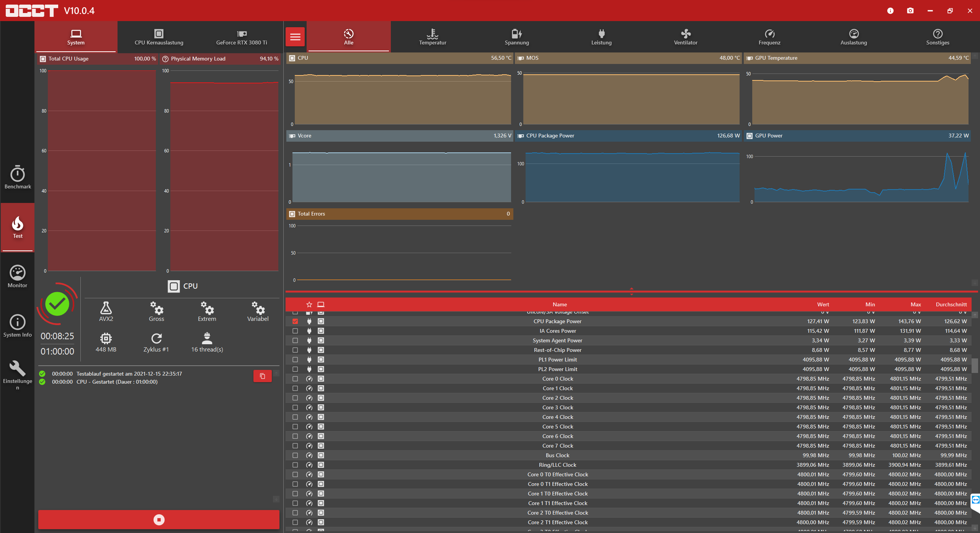Viewport: 980px width, 533px height.
Task: Check the IA Cores Power sensor
Action: click(295, 331)
